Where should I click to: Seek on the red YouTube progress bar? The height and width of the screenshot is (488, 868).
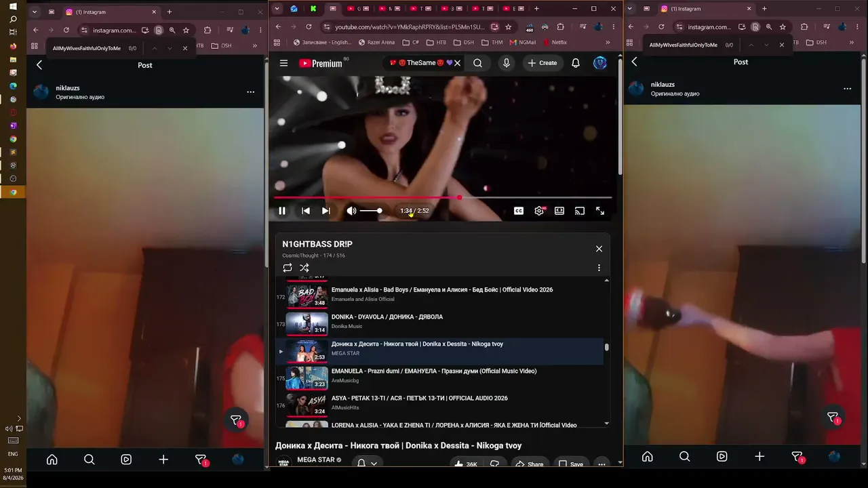pos(443,197)
